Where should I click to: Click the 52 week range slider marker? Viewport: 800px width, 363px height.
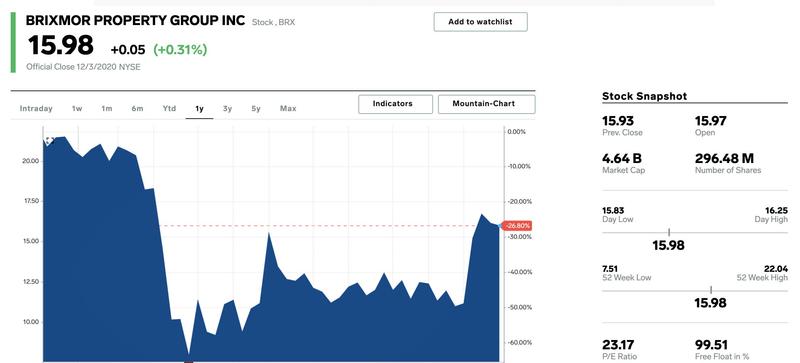point(711,291)
